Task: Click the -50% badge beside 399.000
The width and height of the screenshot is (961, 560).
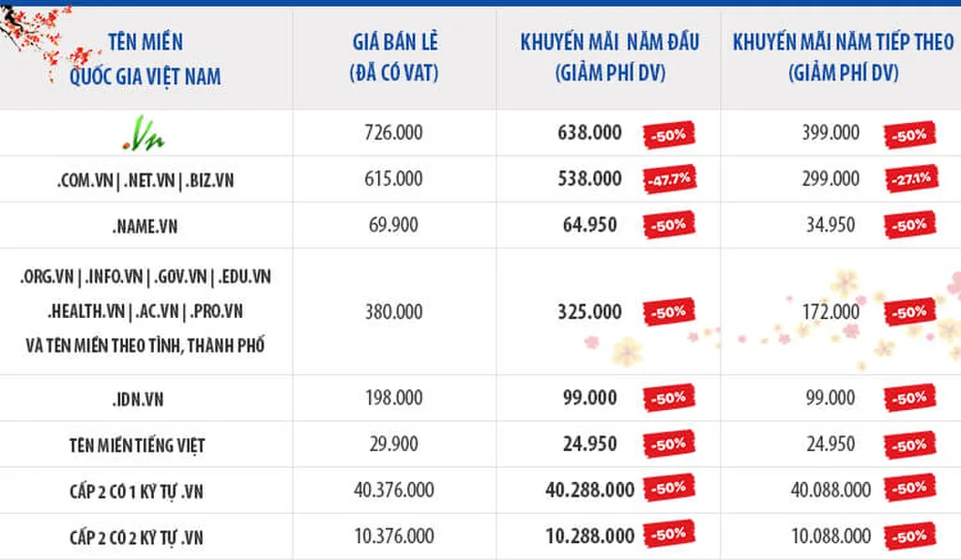Action: [x=909, y=135]
